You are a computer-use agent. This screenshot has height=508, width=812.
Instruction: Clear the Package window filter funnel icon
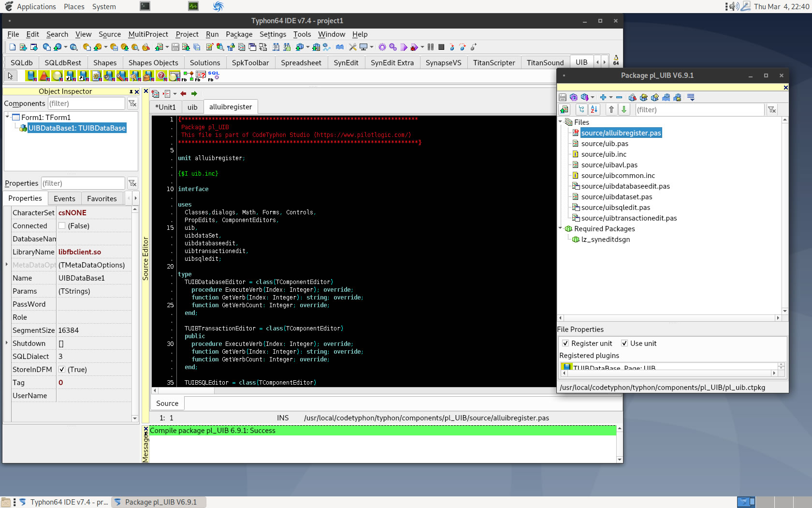pyautogui.click(x=772, y=110)
